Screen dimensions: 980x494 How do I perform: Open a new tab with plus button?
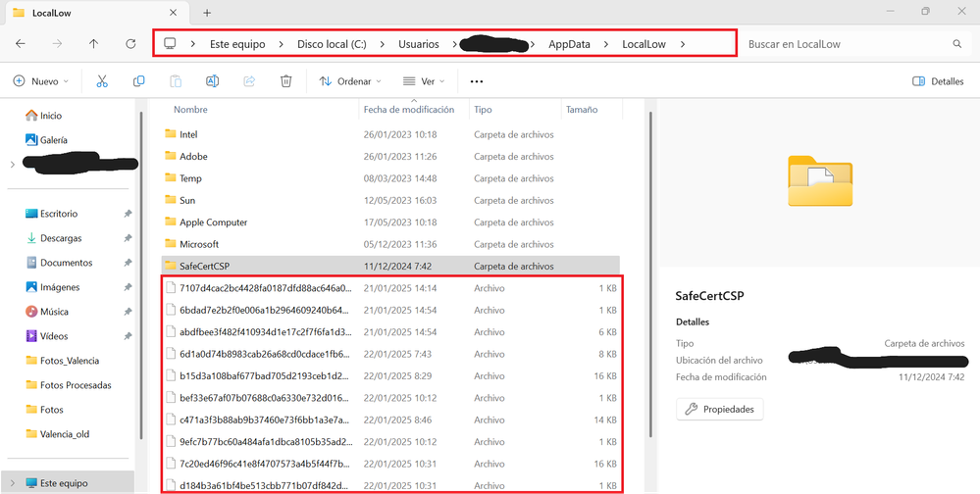(207, 12)
